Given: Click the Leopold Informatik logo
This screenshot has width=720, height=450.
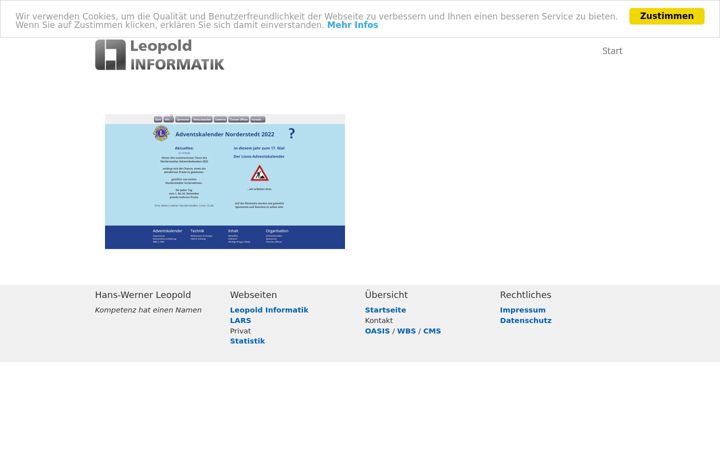Looking at the screenshot, I should coord(159,55).
